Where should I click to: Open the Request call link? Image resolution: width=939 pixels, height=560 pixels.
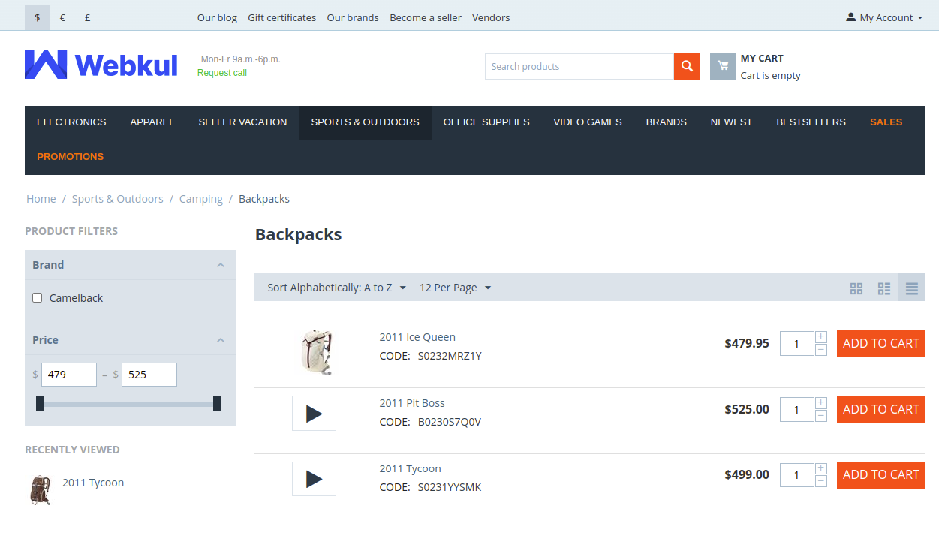221,72
